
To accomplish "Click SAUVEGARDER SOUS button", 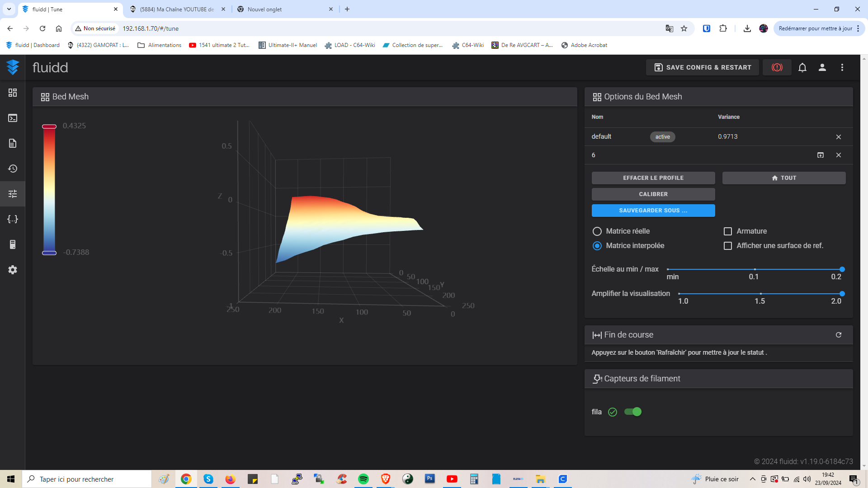I will click(653, 211).
